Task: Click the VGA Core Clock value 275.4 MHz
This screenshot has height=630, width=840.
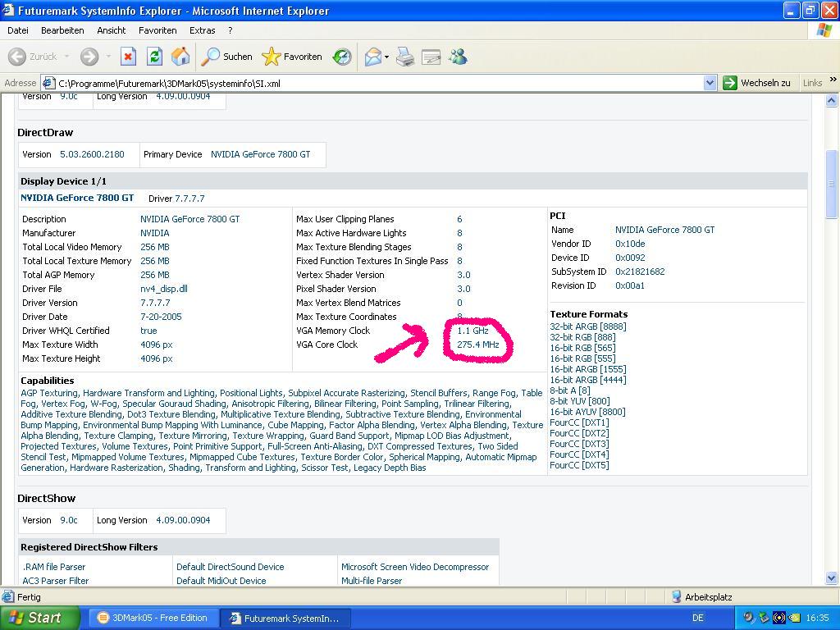Action: [478, 345]
